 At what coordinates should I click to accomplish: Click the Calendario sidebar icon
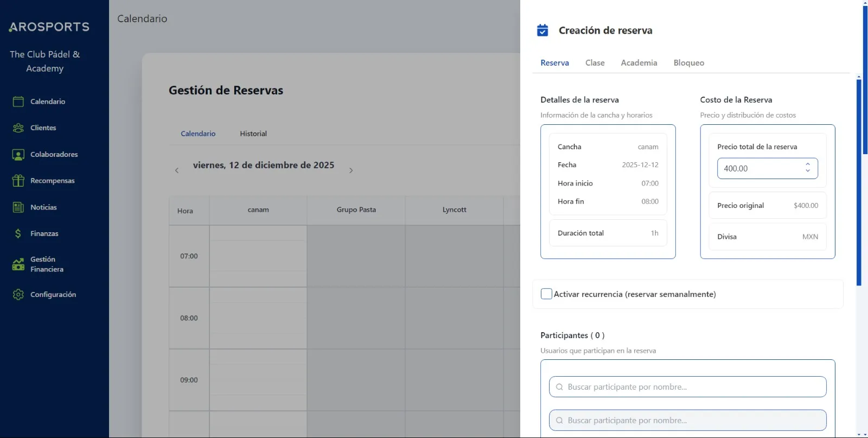(x=18, y=101)
